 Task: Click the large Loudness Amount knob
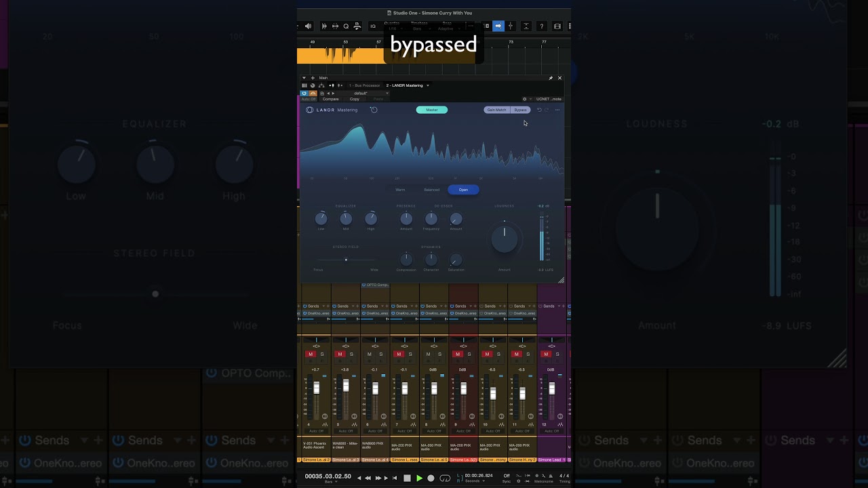(x=504, y=239)
